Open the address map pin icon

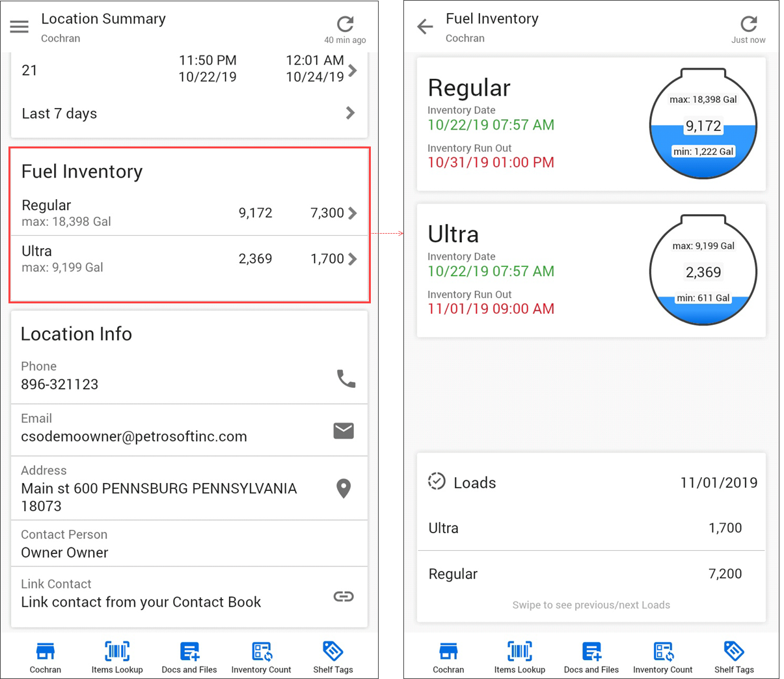[344, 488]
